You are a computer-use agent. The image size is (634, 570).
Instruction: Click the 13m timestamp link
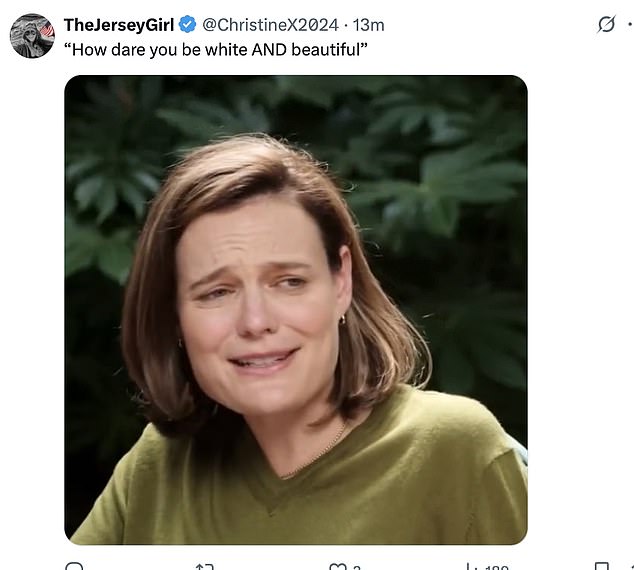[x=368, y=25]
